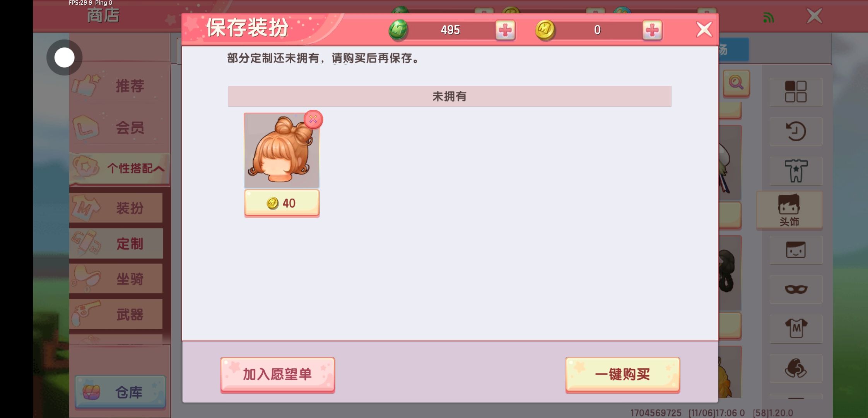
Task: Select the face expression category icon
Action: [796, 250]
